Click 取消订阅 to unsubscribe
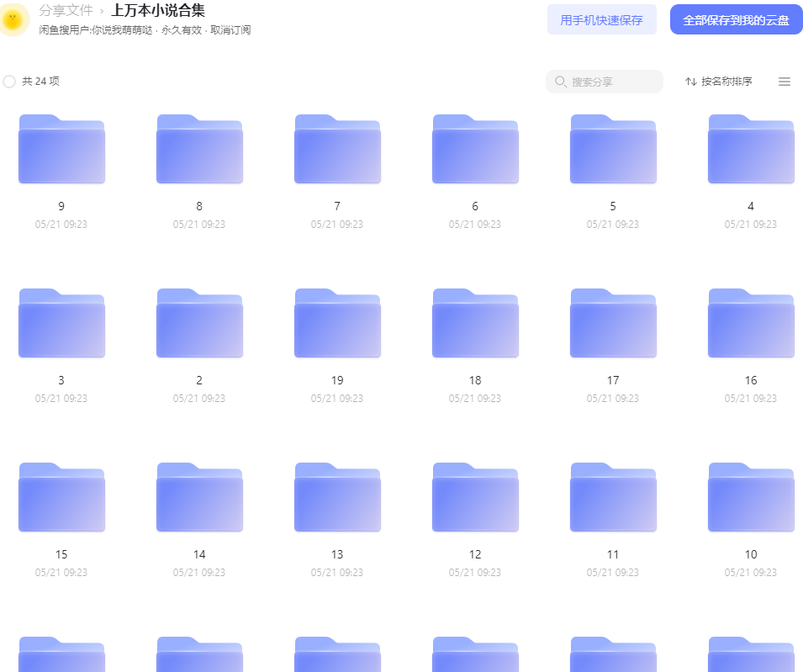 230,30
